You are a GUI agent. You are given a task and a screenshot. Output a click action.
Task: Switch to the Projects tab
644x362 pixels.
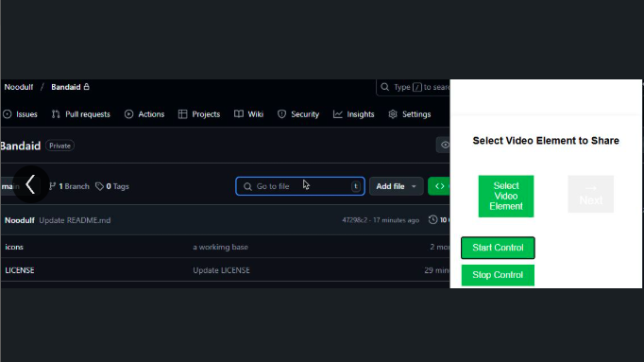click(x=199, y=114)
